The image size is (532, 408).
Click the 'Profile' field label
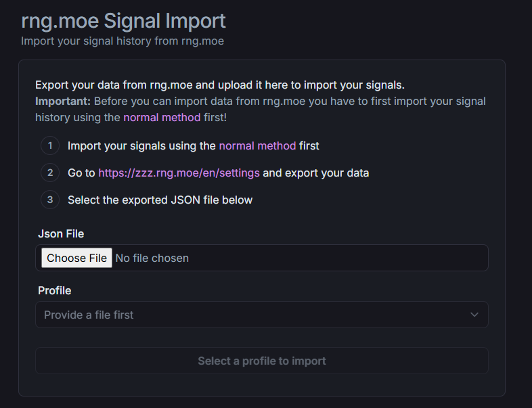point(54,290)
